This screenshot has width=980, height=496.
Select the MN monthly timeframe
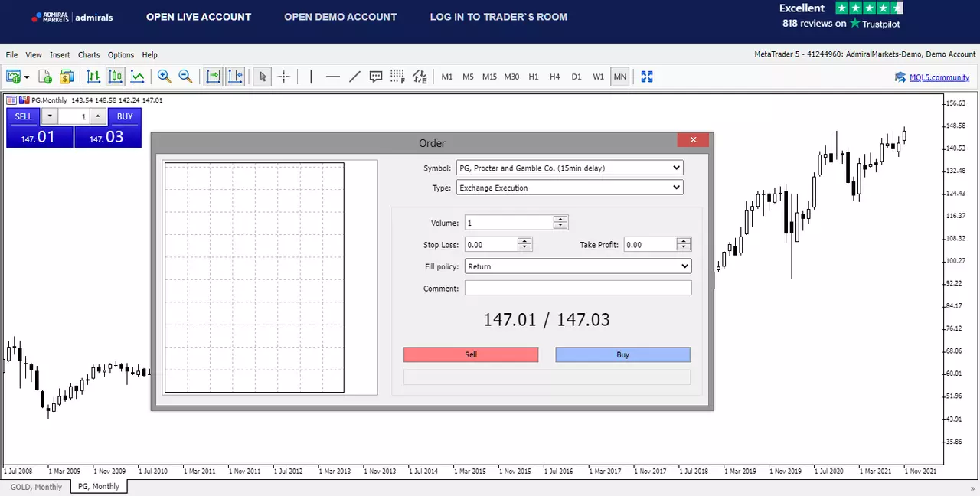(x=620, y=77)
